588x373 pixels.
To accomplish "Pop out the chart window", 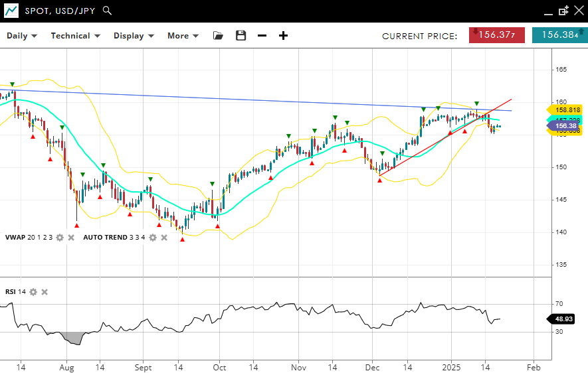I will [563, 11].
